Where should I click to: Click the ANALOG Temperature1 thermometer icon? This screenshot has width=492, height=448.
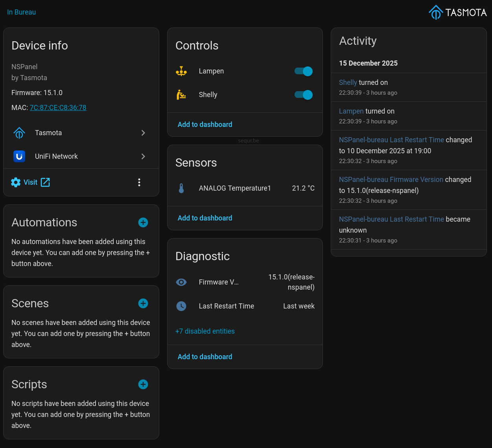pos(181,188)
